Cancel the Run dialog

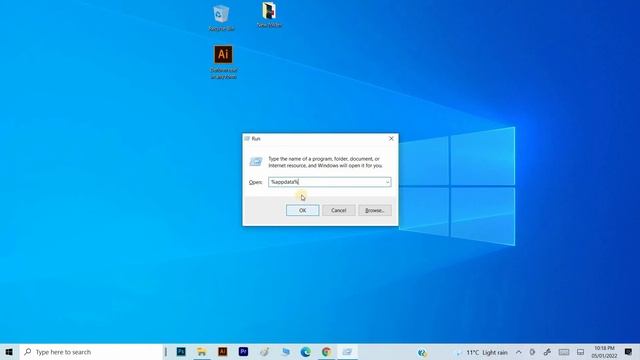click(338, 210)
